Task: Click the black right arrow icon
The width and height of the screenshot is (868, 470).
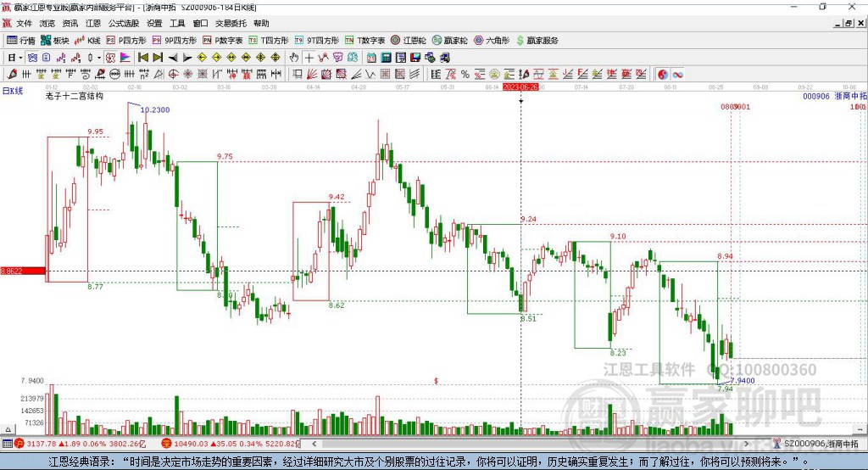Action: click(x=187, y=58)
